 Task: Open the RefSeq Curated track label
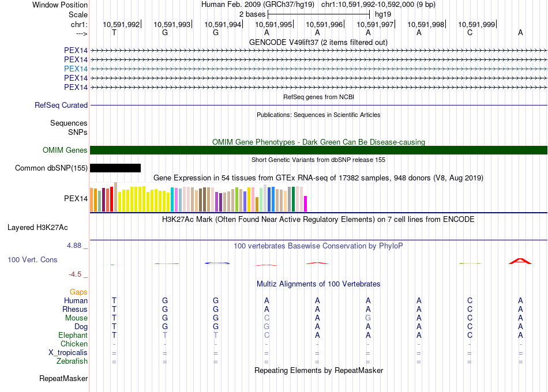click(x=61, y=105)
